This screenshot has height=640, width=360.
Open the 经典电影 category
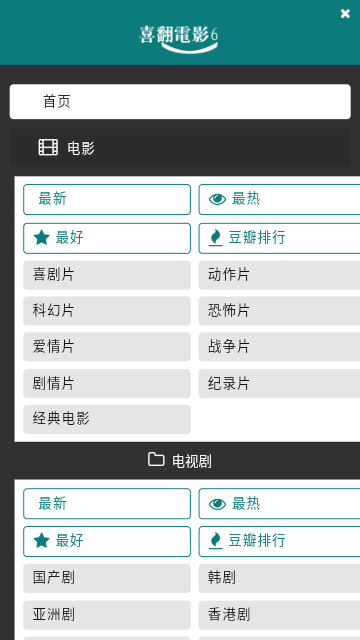coord(107,419)
